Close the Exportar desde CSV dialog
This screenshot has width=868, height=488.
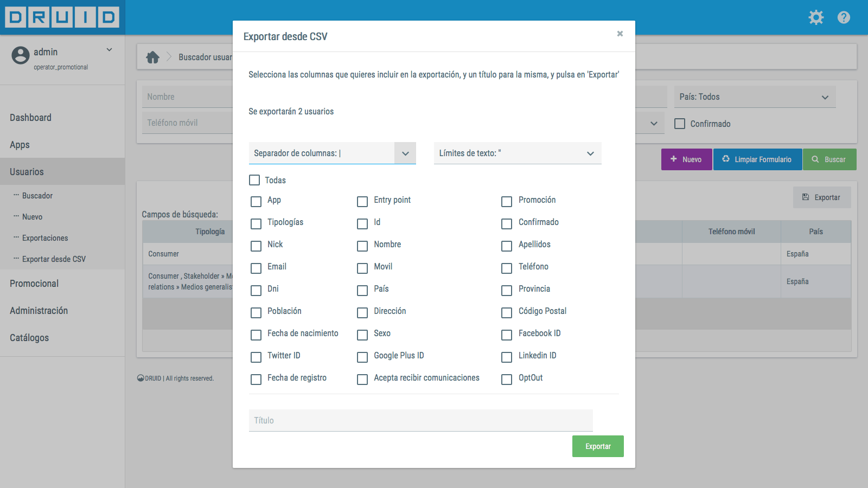point(620,34)
